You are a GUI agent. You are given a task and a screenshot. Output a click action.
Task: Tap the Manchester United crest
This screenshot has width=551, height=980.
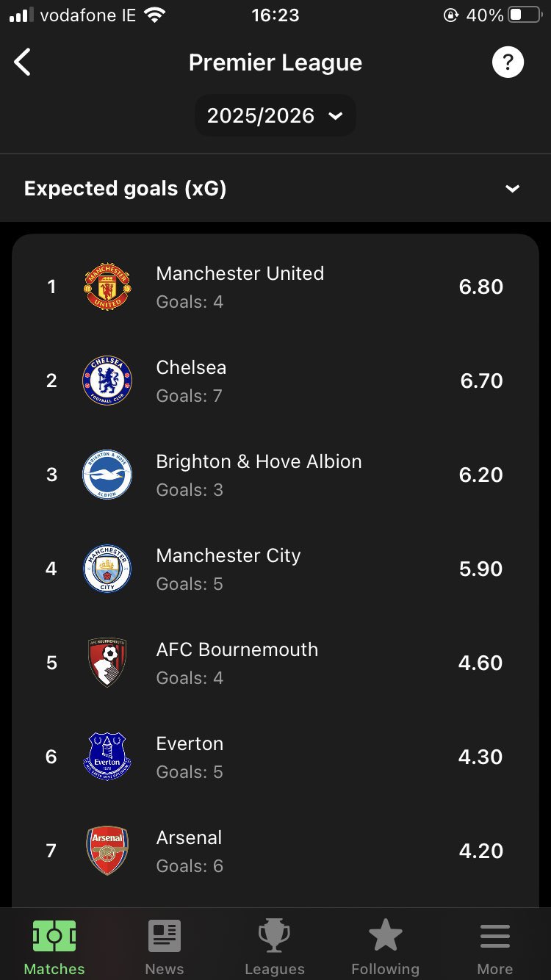point(107,287)
